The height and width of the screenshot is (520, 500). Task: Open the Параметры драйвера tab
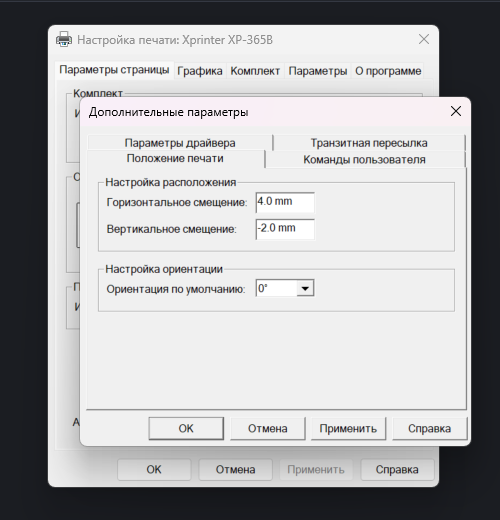click(180, 143)
